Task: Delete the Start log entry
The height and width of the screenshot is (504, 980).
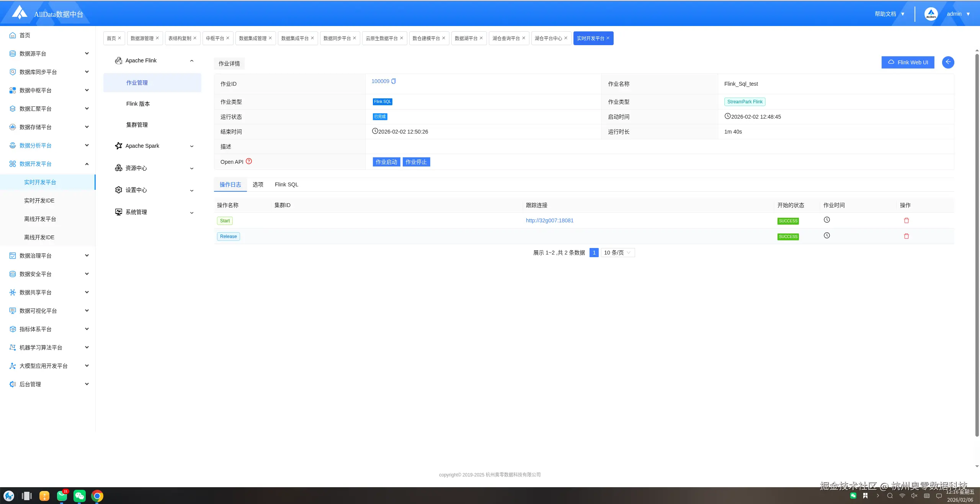Action: pyautogui.click(x=906, y=220)
